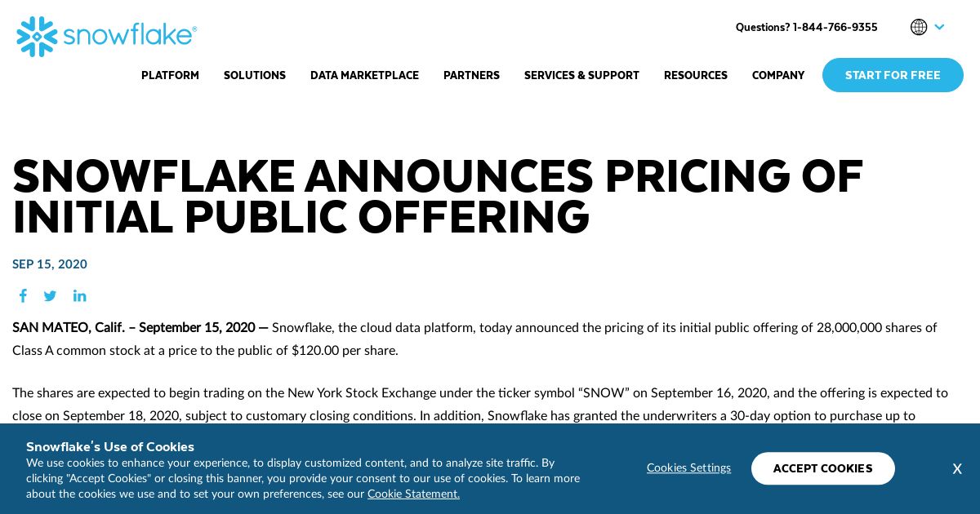The width and height of the screenshot is (980, 514).
Task: Open the Company menu
Action: [x=778, y=75]
